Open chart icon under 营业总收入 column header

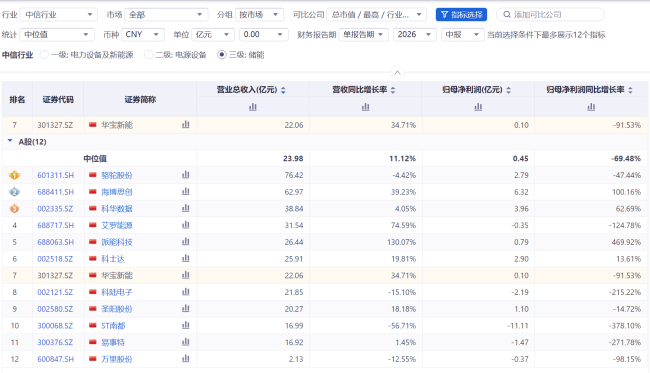tap(252, 107)
